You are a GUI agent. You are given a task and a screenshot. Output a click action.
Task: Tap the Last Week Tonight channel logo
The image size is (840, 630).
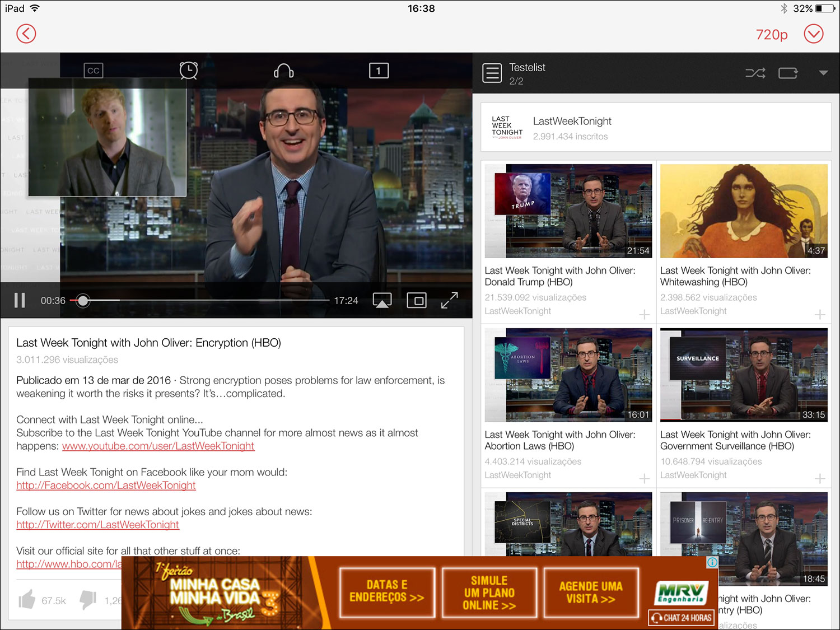pyautogui.click(x=507, y=128)
